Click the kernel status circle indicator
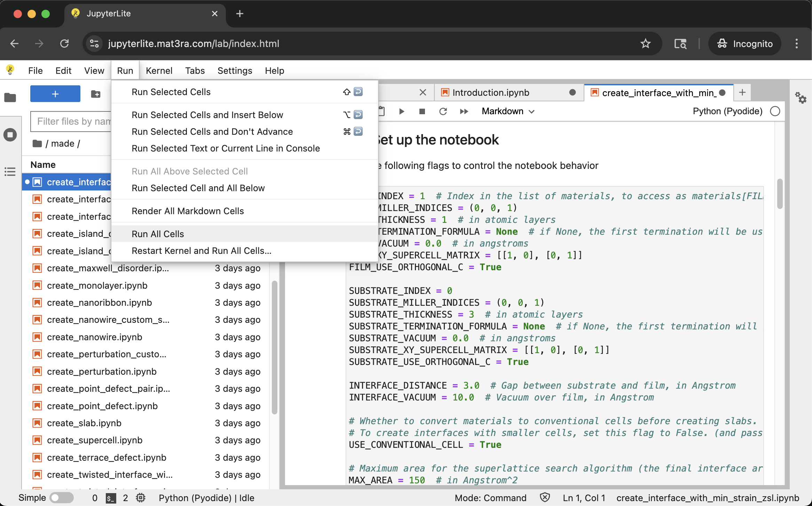The image size is (812, 506). click(x=775, y=111)
